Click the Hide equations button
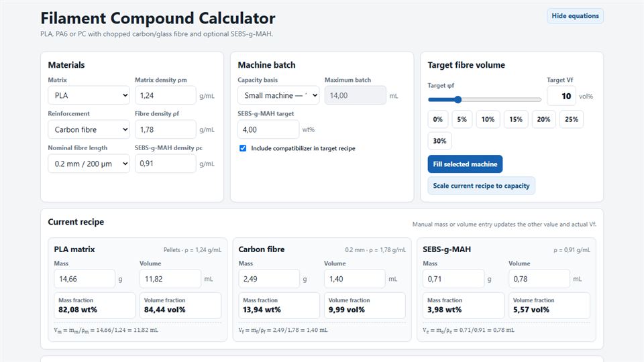The width and height of the screenshot is (644, 362). click(575, 16)
